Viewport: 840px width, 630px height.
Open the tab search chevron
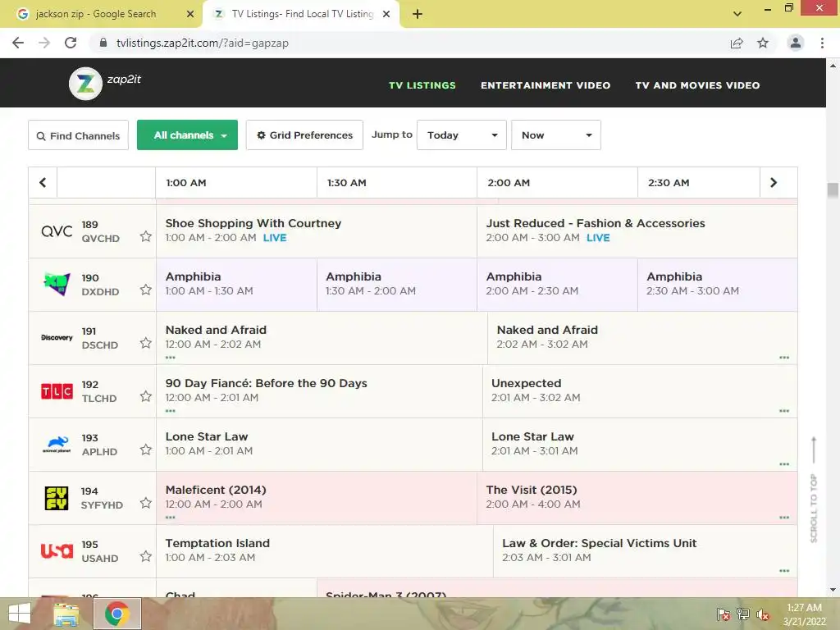click(737, 14)
